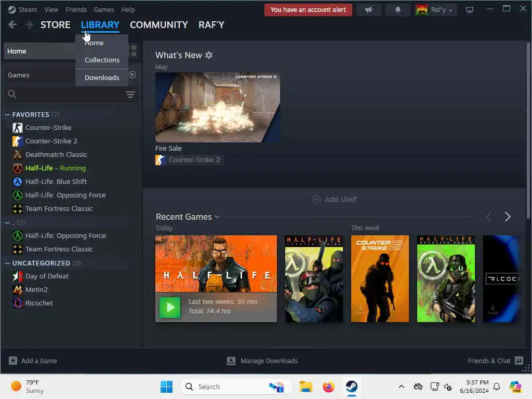Open Firefox from the taskbar

(328, 387)
